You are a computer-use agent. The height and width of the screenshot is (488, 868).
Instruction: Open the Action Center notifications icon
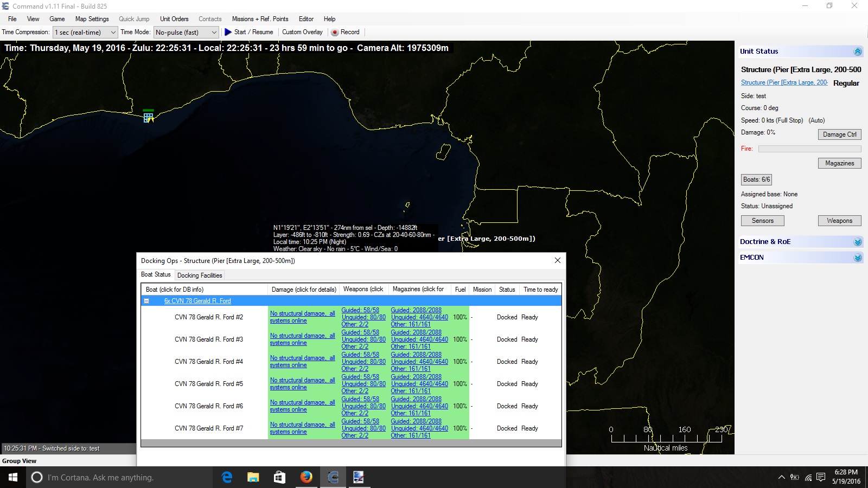tap(821, 478)
